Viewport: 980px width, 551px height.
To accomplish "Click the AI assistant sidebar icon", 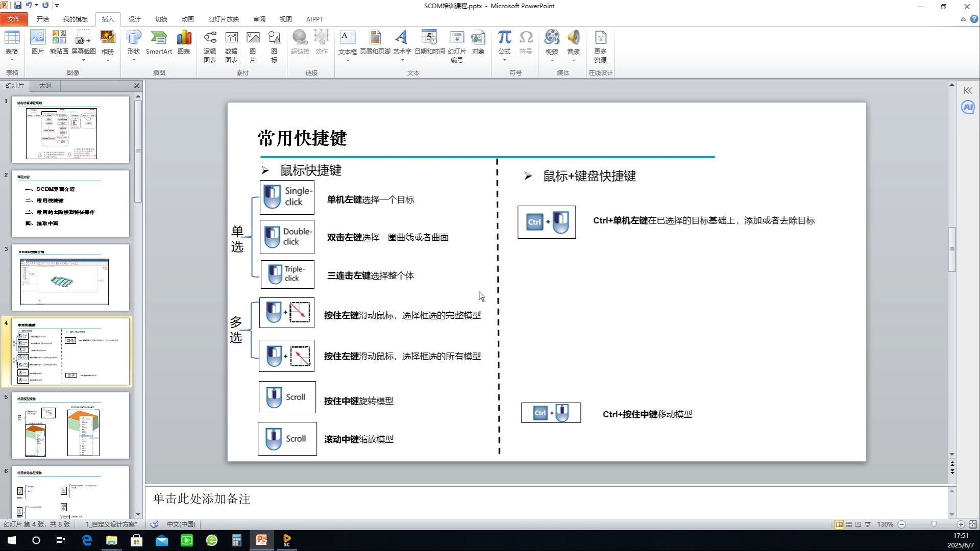I will point(968,107).
